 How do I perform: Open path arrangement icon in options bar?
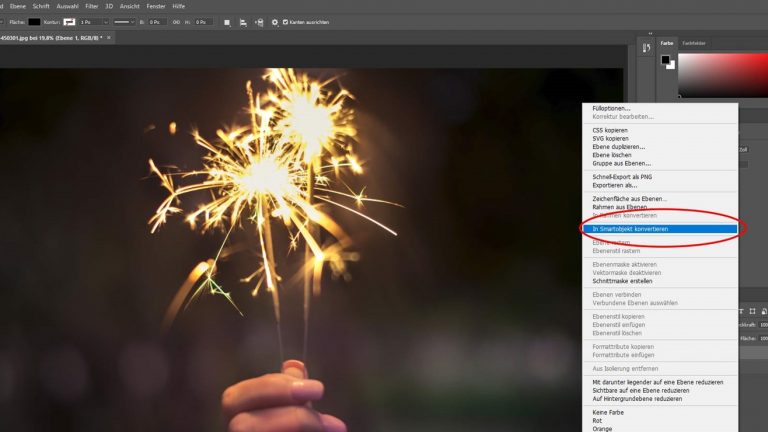point(259,23)
